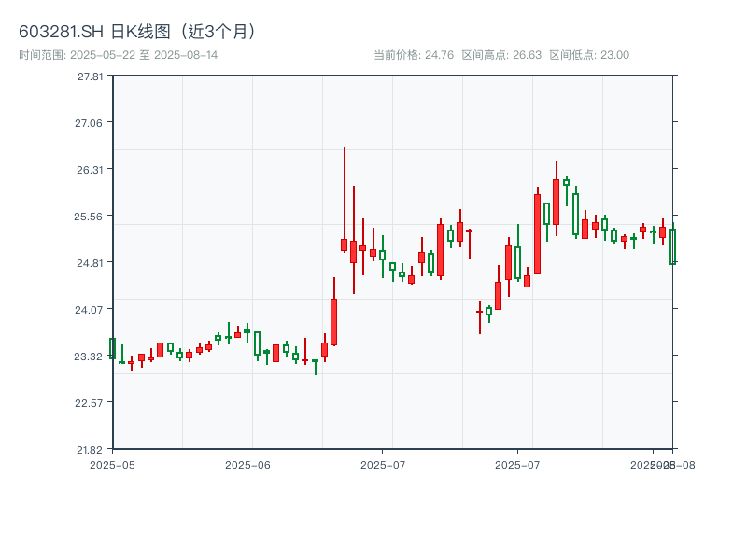Click the period low 区间低点: 23.00

589,55
